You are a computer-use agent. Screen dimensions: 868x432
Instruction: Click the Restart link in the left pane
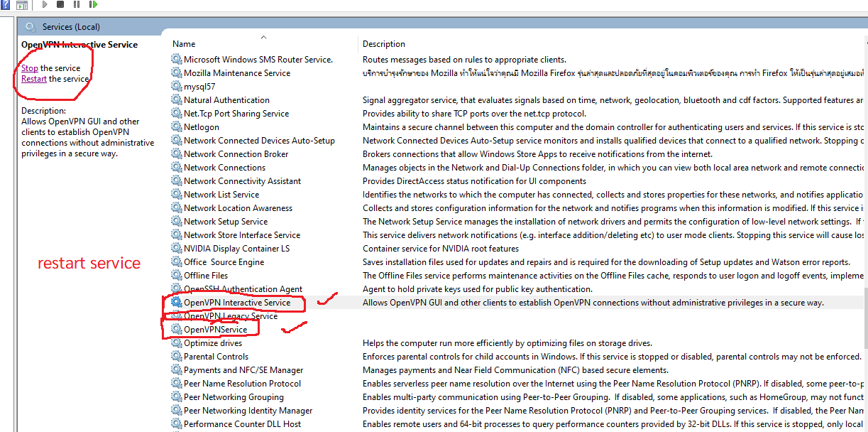[34, 79]
